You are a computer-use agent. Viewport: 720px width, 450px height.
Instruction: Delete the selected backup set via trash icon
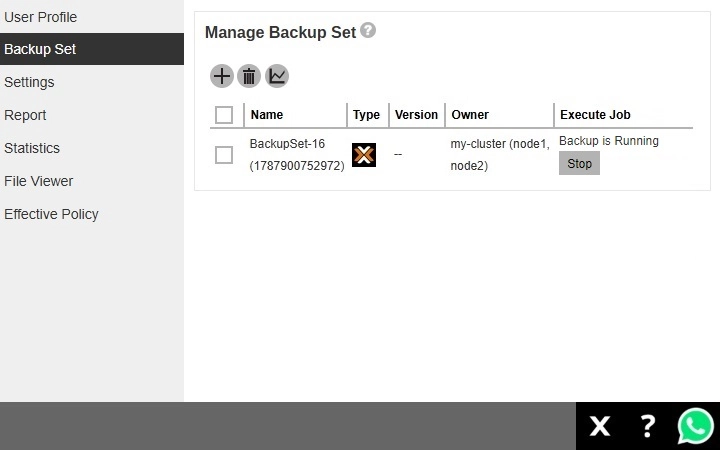click(249, 76)
